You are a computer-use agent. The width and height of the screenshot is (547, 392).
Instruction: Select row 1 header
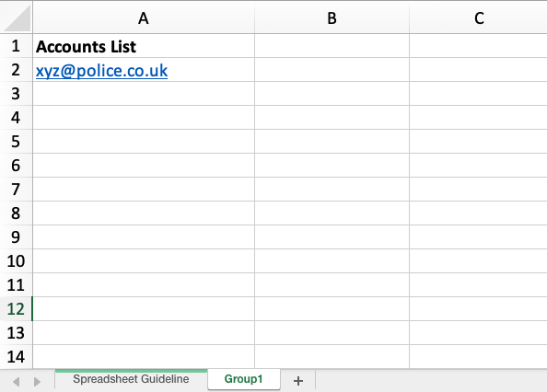coord(16,46)
